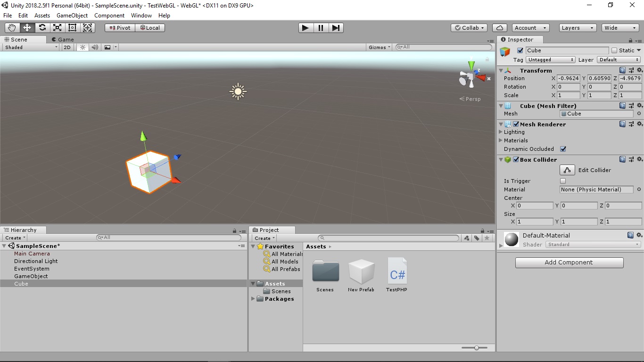Open the Untagged Tag dropdown
The width and height of the screenshot is (644, 362).
click(x=551, y=60)
